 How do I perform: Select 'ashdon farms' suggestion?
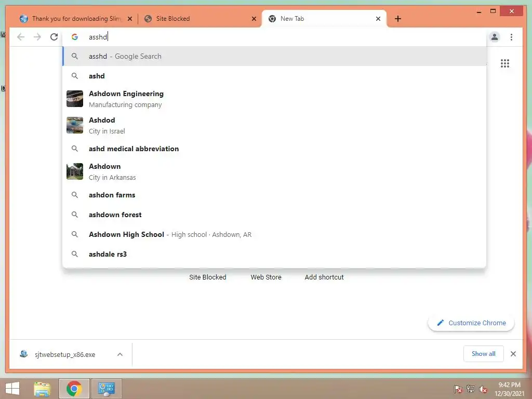click(274, 195)
